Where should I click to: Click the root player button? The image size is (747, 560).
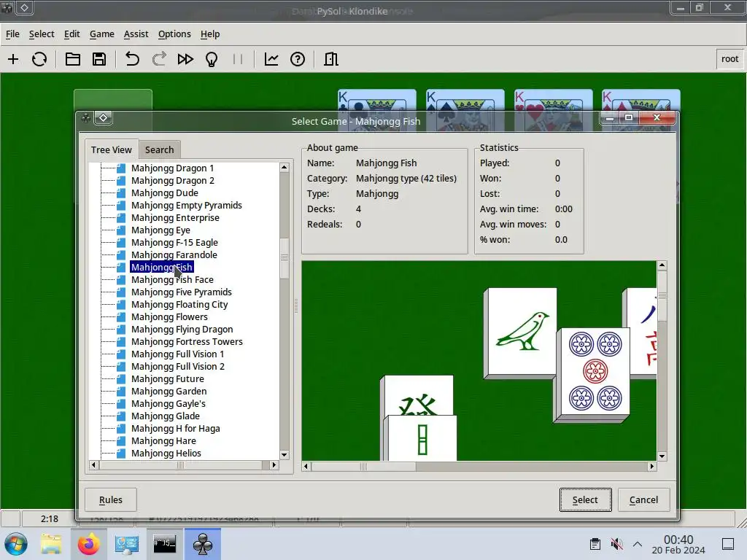click(729, 59)
